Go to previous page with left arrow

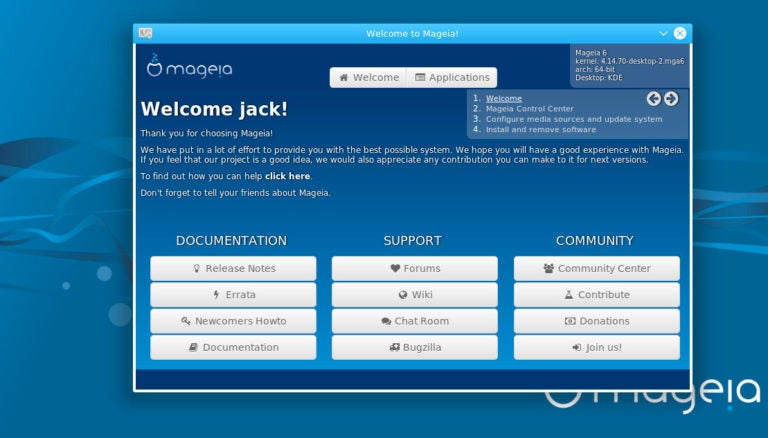(x=653, y=99)
